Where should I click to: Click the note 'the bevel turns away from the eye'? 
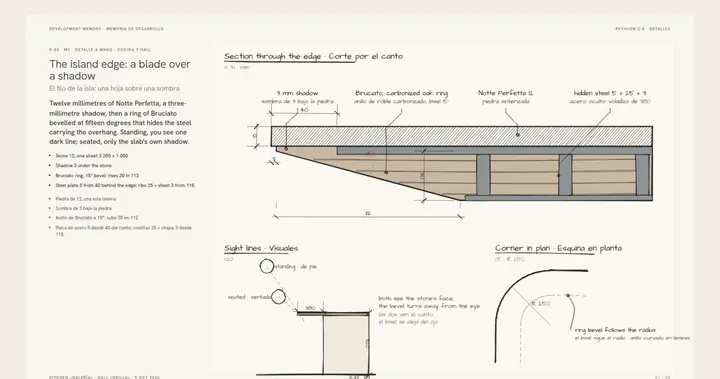point(429,306)
